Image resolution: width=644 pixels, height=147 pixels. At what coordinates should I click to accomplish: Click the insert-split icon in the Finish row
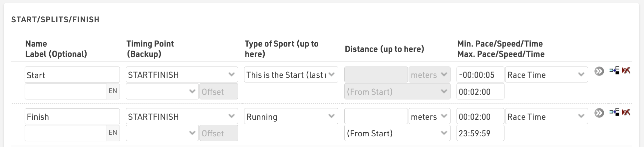(614, 112)
